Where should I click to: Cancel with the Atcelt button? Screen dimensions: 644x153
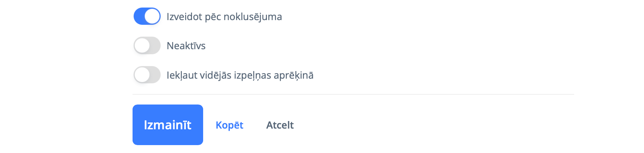click(280, 125)
